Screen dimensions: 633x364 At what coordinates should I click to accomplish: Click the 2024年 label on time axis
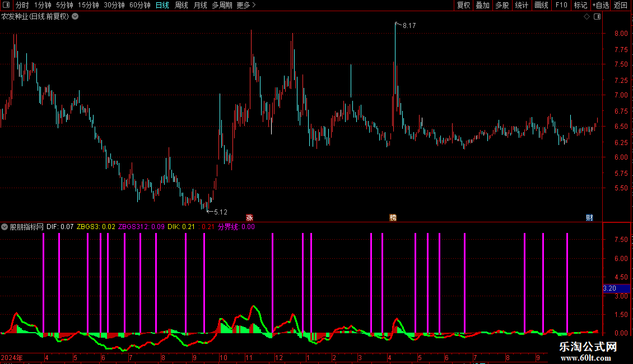tap(12, 357)
